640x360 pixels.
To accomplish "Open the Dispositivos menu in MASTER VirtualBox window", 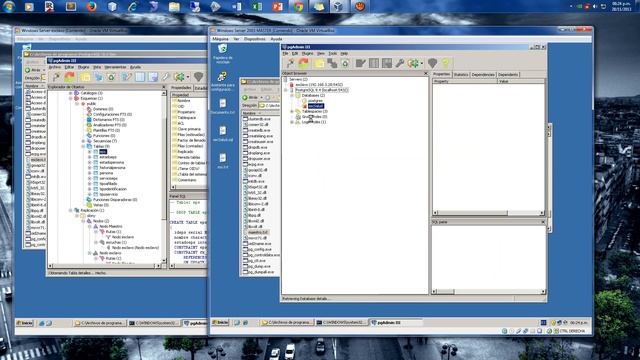I will (x=255, y=39).
